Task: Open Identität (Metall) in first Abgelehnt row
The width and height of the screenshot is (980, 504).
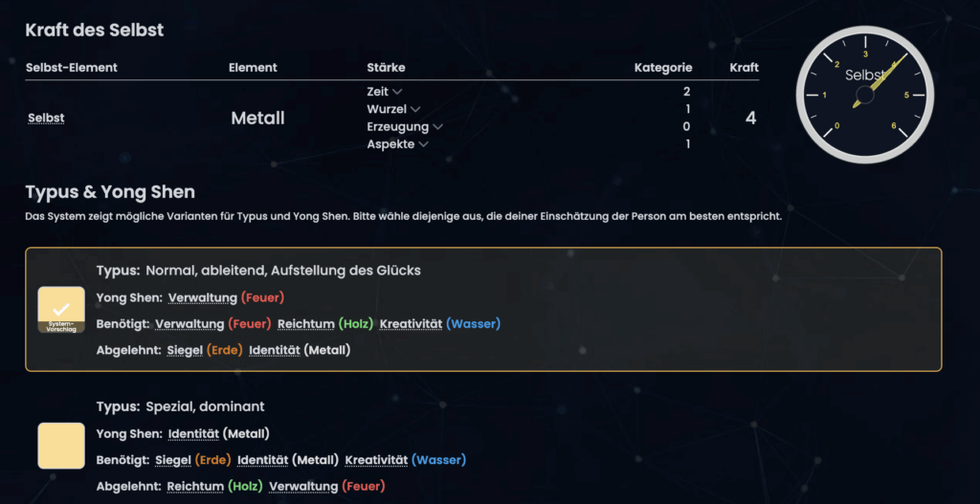Action: pos(300,350)
